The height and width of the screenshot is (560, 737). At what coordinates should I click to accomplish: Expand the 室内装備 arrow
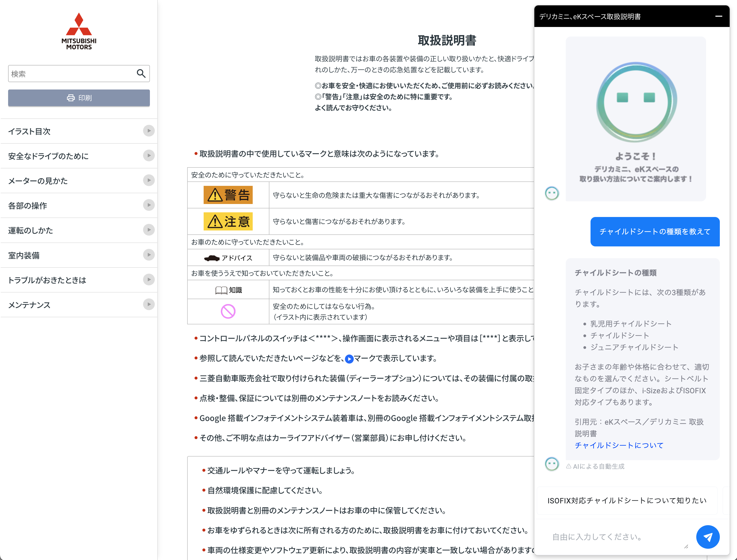pos(149,255)
